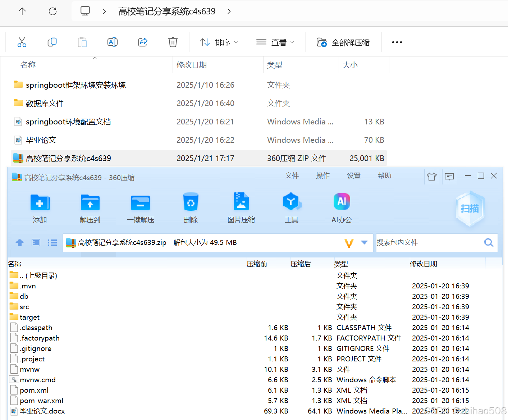Open the 图片压缩 image compression tool

(x=241, y=208)
